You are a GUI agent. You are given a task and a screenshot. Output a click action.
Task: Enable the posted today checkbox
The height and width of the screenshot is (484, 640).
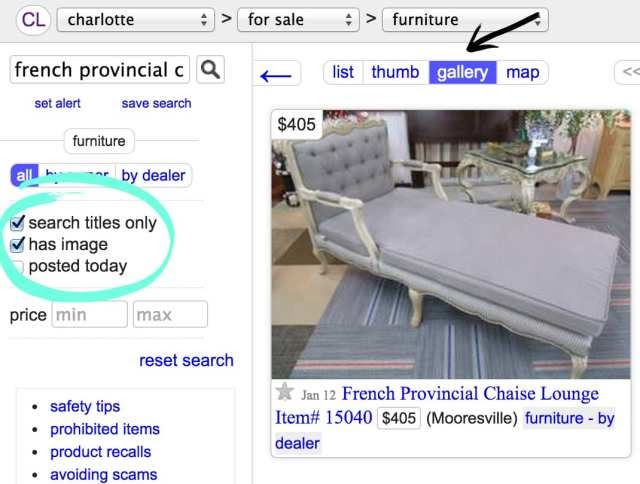tap(18, 266)
